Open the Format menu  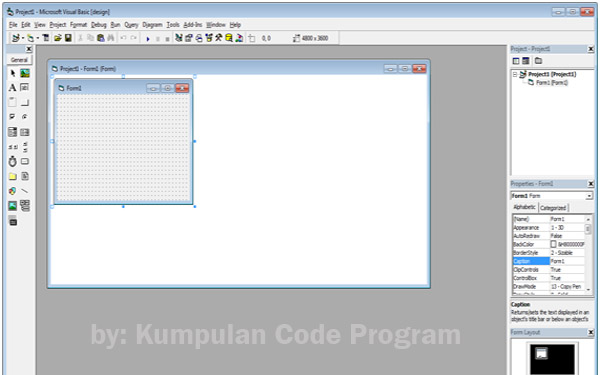(78, 25)
